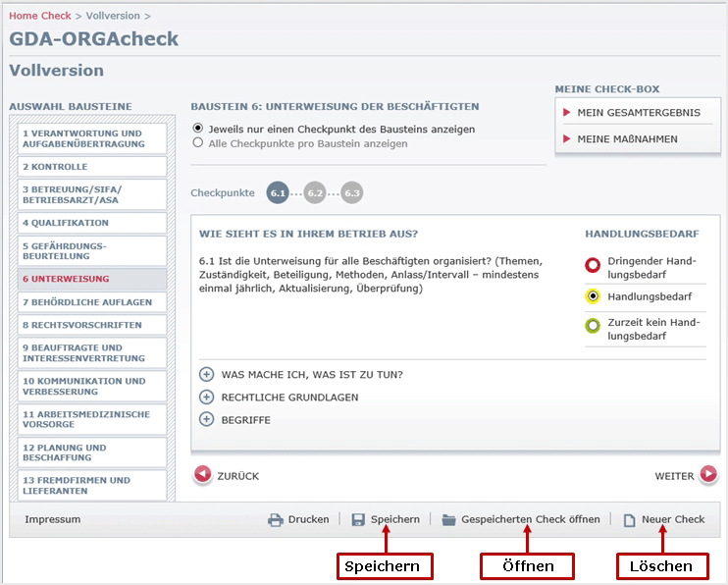Open Baustein 11 Arbeitsmedizinische Vorsorge
This screenshot has width=728, height=585.
point(92,419)
